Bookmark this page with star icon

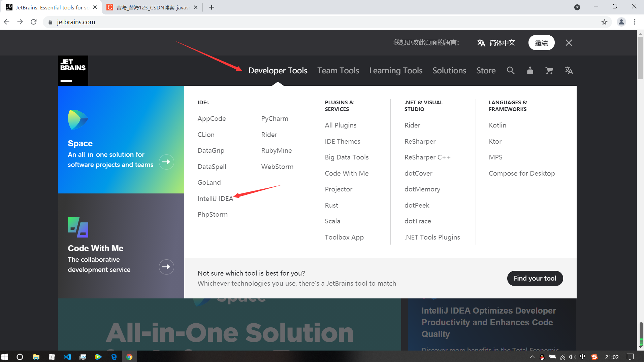pyautogui.click(x=604, y=22)
